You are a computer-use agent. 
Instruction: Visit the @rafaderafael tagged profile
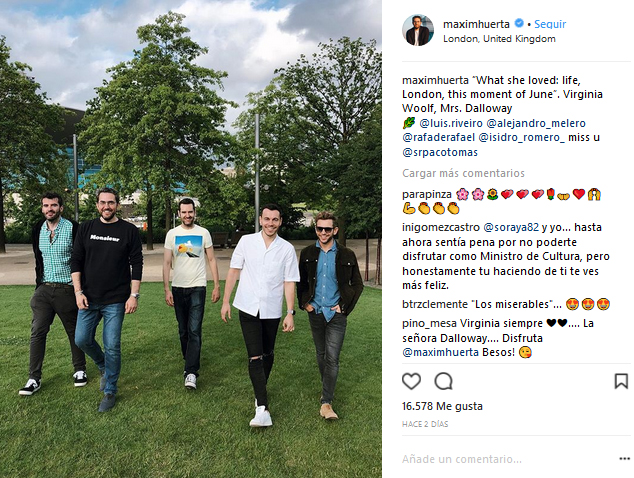click(438, 137)
